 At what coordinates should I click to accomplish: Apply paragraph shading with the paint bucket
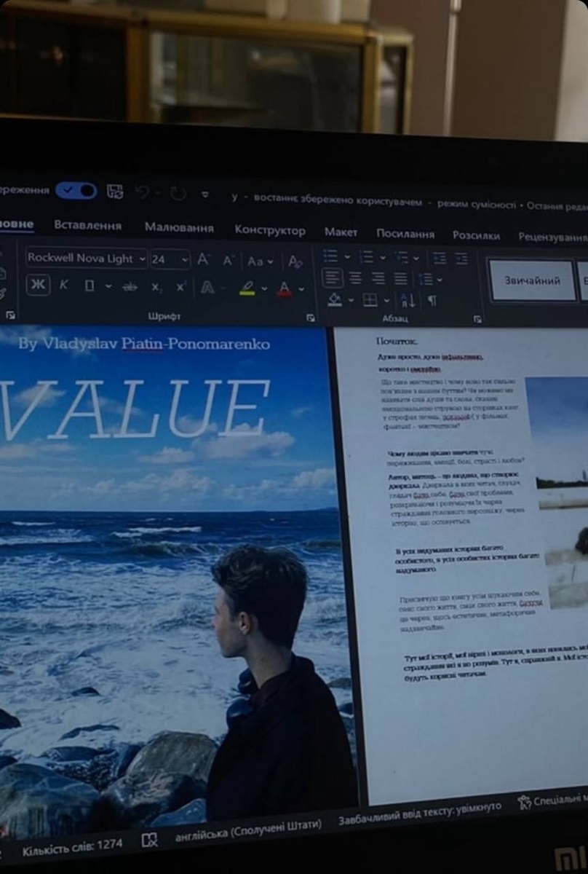tap(335, 299)
